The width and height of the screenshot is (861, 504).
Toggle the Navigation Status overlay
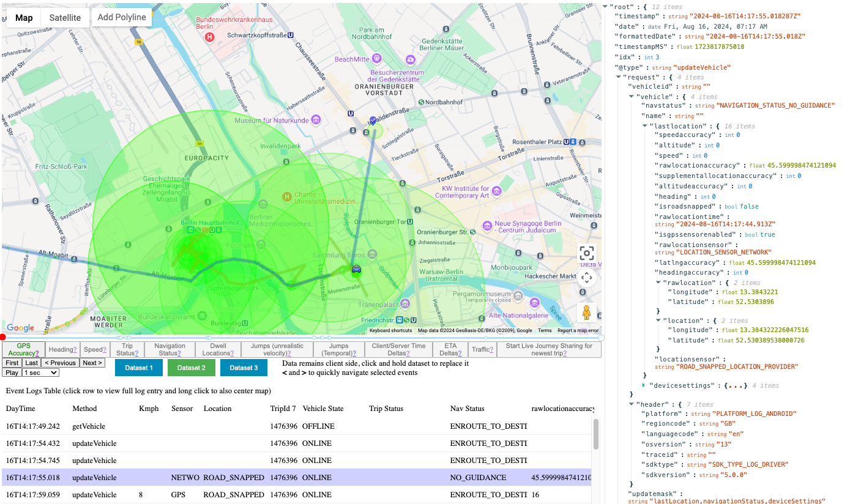pyautogui.click(x=170, y=349)
